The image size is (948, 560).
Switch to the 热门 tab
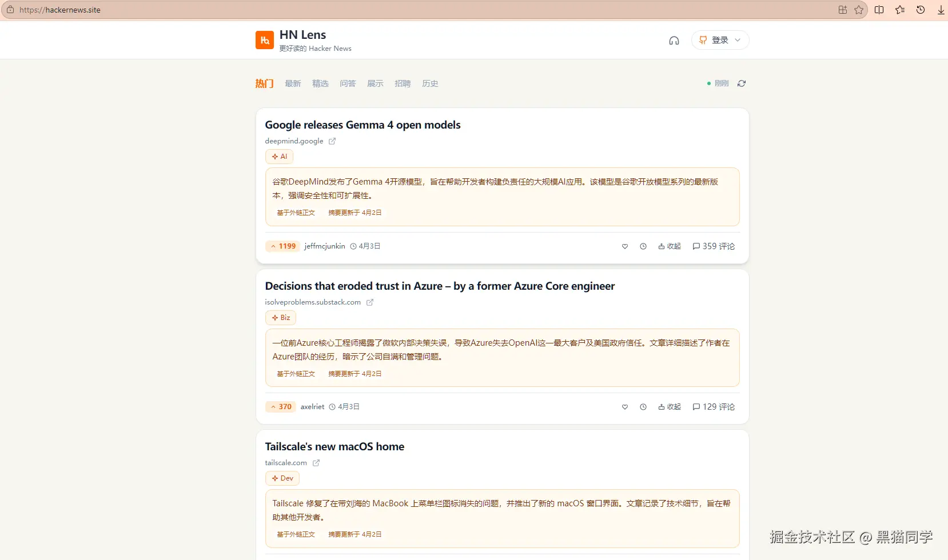[264, 83]
